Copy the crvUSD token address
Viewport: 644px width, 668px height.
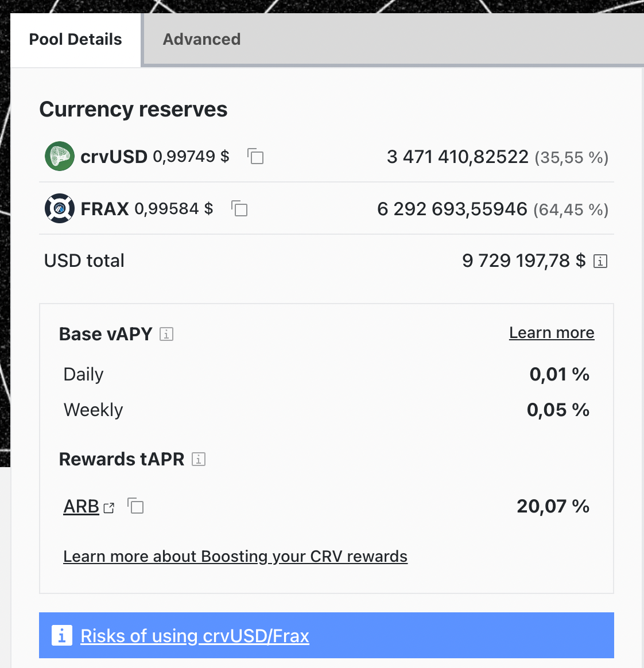coord(255,156)
